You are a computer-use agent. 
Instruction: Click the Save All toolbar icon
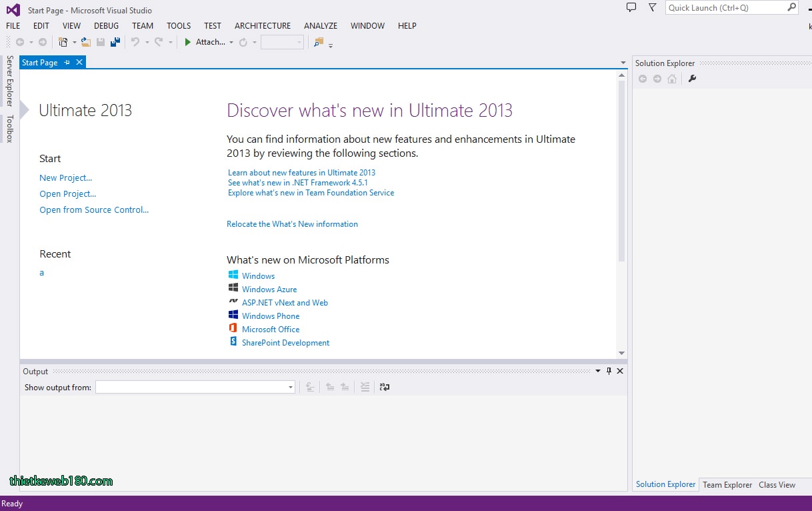115,41
